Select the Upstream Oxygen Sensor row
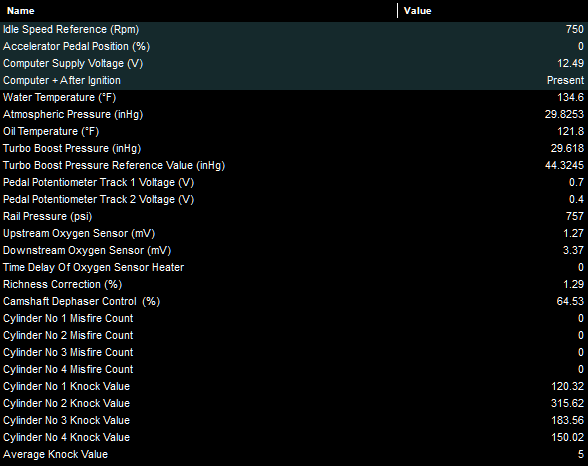 [x=294, y=234]
